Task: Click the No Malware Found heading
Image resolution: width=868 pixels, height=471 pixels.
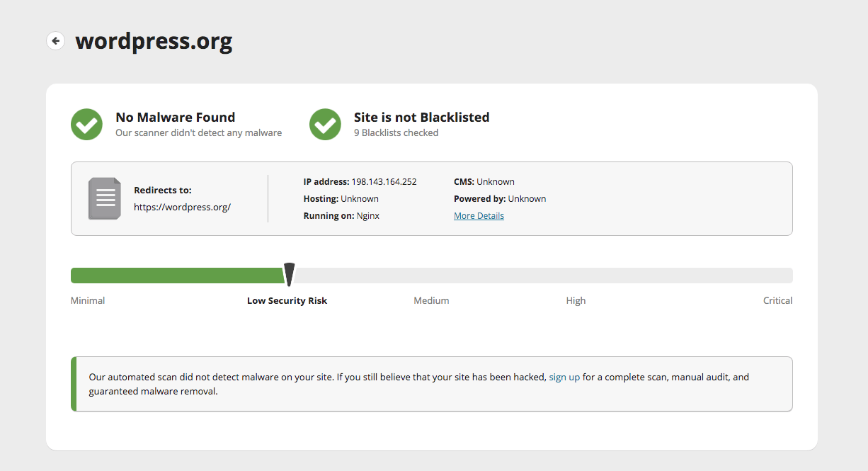Action: (x=175, y=118)
